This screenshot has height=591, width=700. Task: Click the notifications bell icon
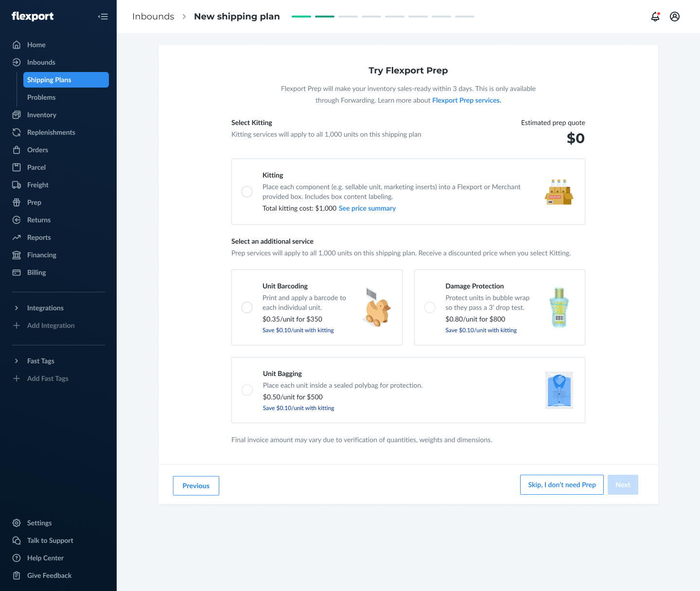(655, 17)
